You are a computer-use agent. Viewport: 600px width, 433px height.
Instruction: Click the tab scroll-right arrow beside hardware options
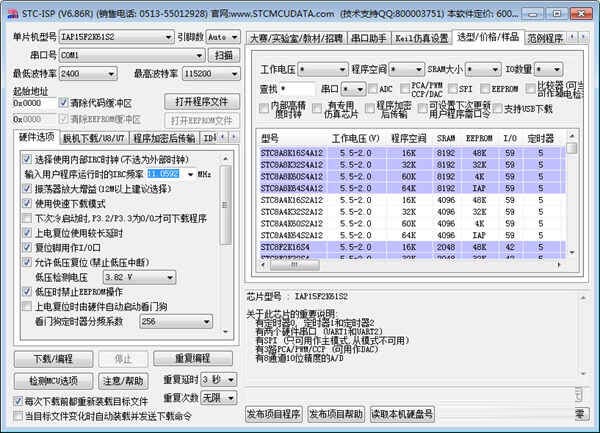232,137
